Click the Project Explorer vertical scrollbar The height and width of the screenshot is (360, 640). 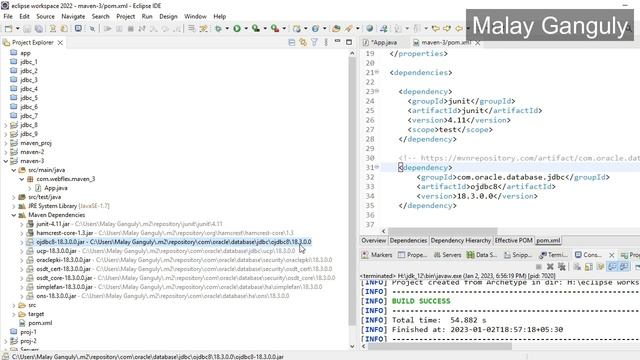click(352, 192)
